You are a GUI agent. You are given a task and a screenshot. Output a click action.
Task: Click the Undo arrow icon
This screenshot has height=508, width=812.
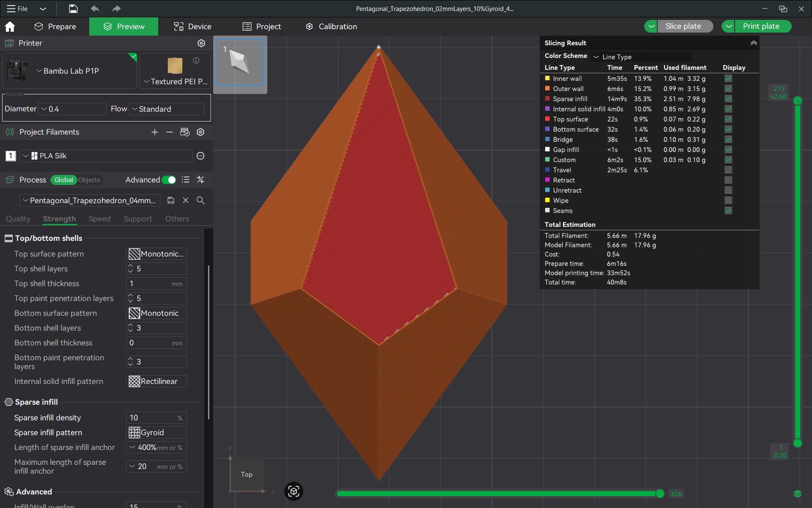(95, 8)
